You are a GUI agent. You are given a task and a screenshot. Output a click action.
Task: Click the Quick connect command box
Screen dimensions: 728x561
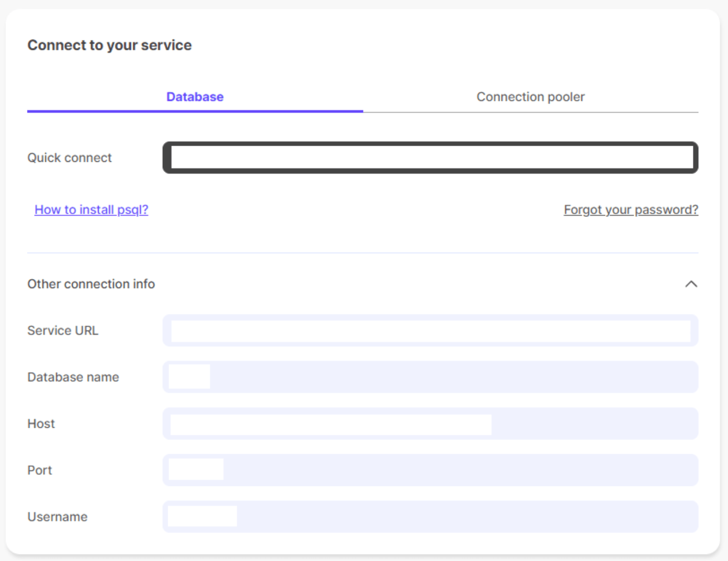click(x=430, y=158)
